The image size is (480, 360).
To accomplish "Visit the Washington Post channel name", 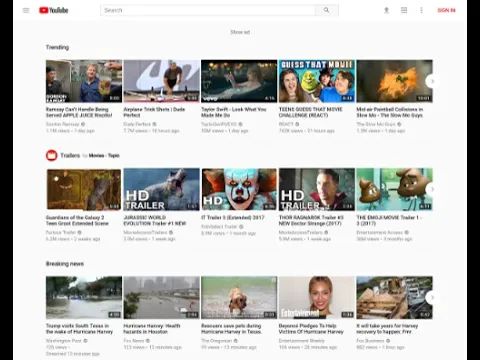I will point(64,341).
